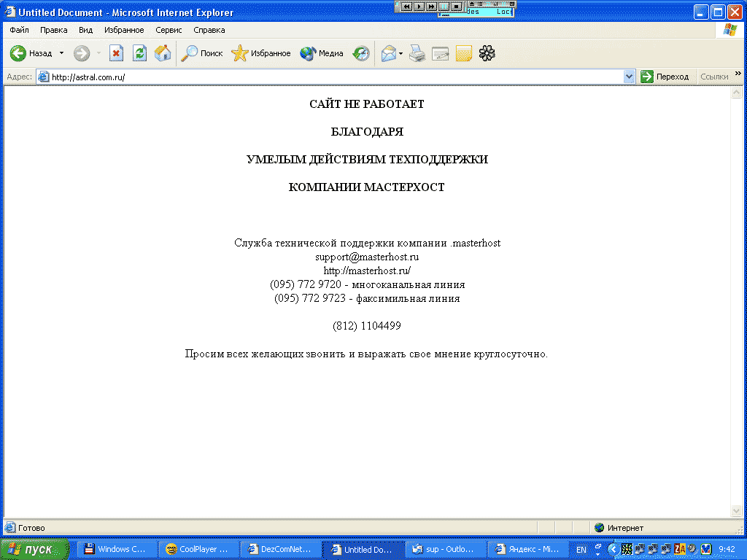The image size is (747, 560).
Task: Click the Print toolbar icon
Action: pos(417,53)
